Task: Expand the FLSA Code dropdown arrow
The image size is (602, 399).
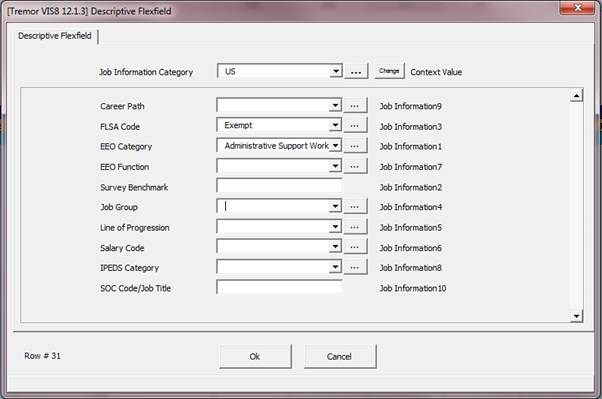Action: (x=335, y=125)
